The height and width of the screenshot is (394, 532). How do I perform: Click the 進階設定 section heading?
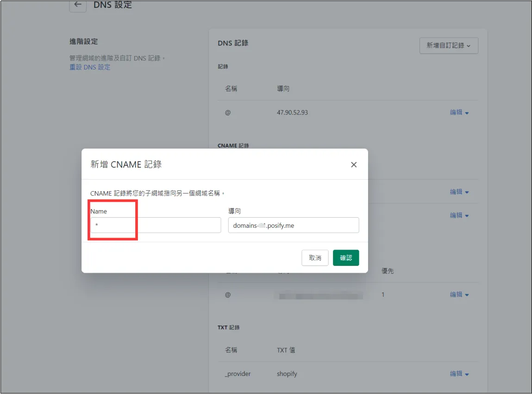click(x=84, y=42)
